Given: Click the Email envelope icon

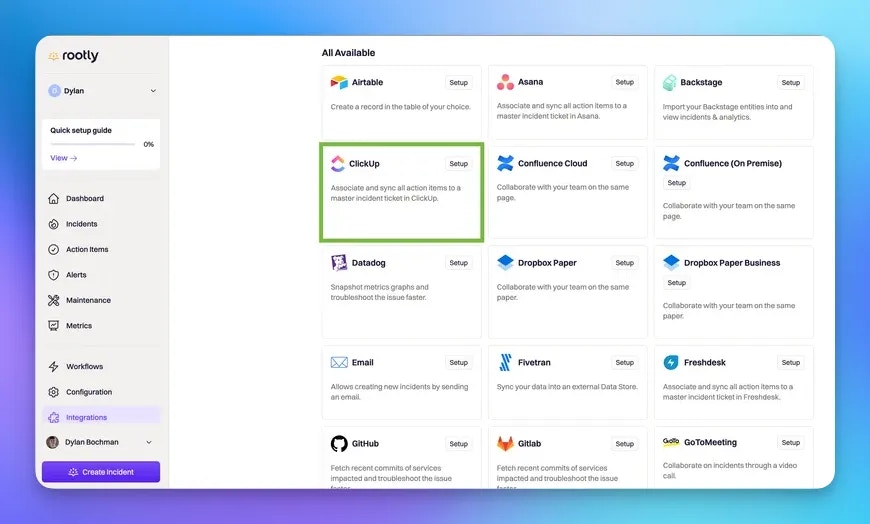Looking at the screenshot, I should click(339, 362).
